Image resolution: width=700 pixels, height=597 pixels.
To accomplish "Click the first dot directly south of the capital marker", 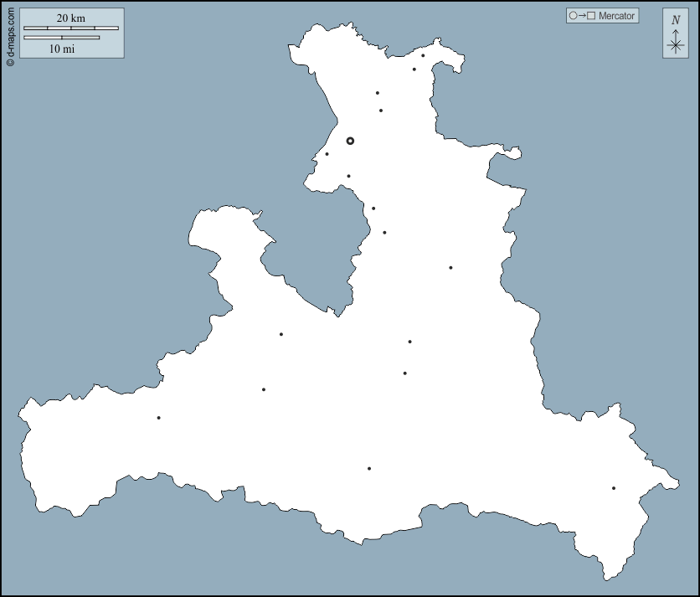I will point(348,176).
